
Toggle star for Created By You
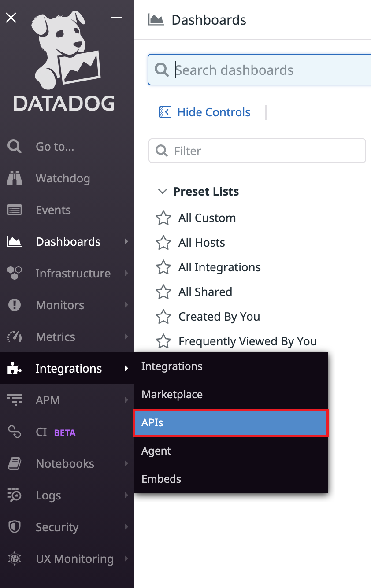[163, 317]
